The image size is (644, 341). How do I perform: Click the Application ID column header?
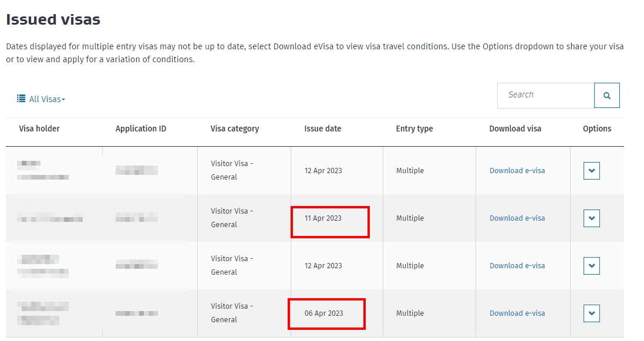pyautogui.click(x=140, y=129)
